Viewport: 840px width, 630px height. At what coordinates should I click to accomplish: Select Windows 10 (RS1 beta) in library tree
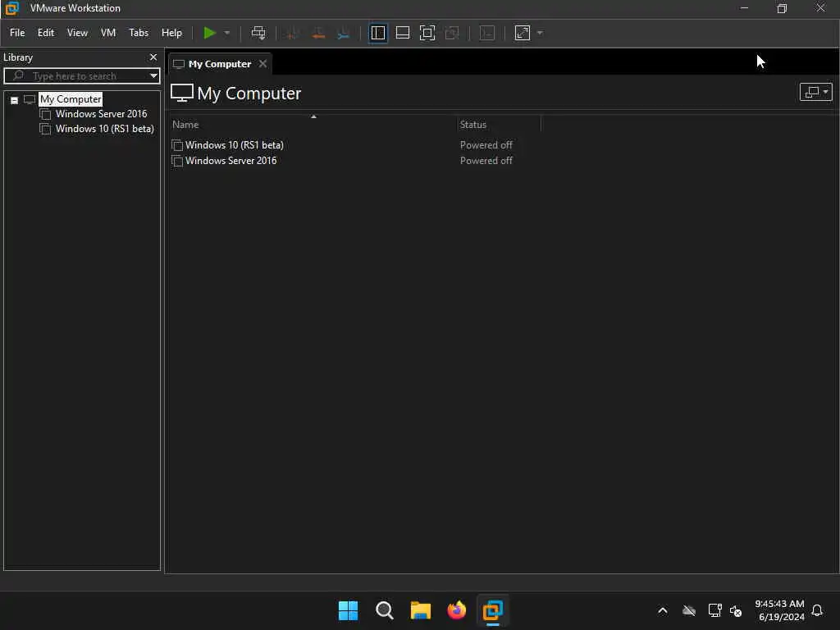coord(104,129)
